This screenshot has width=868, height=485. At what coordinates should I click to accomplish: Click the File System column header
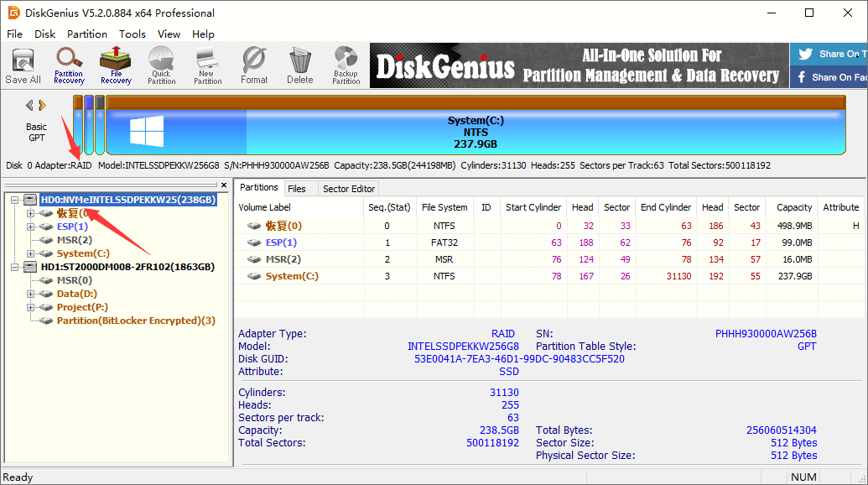(444, 207)
